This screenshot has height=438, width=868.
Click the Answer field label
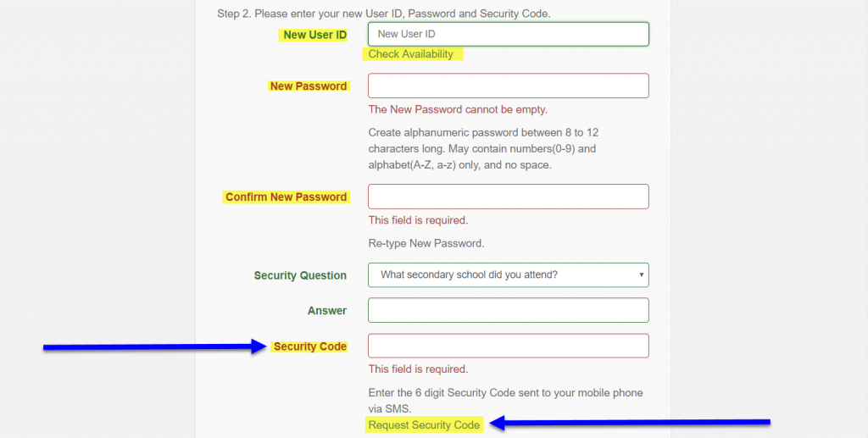pyautogui.click(x=327, y=311)
